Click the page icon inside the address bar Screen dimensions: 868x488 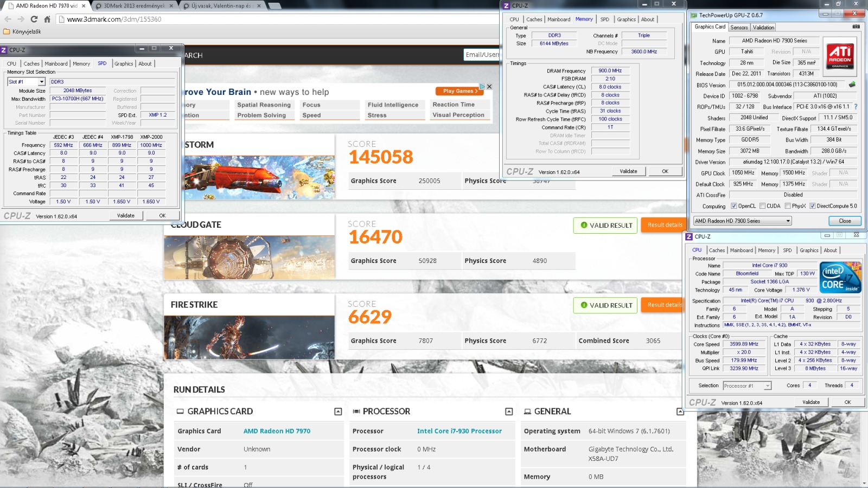[62, 19]
